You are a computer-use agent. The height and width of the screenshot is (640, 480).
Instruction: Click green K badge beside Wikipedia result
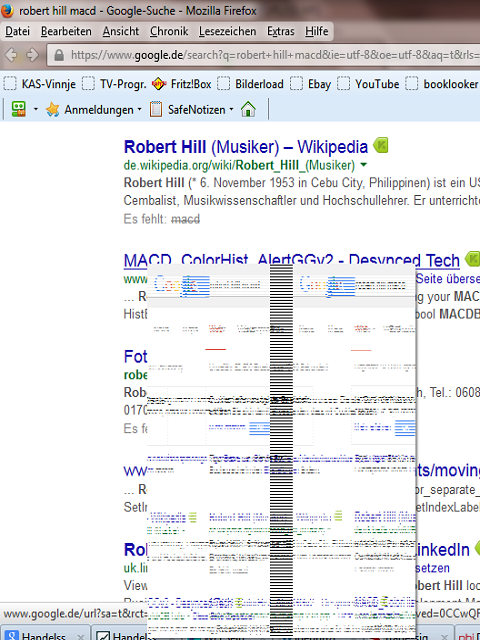tap(380, 145)
